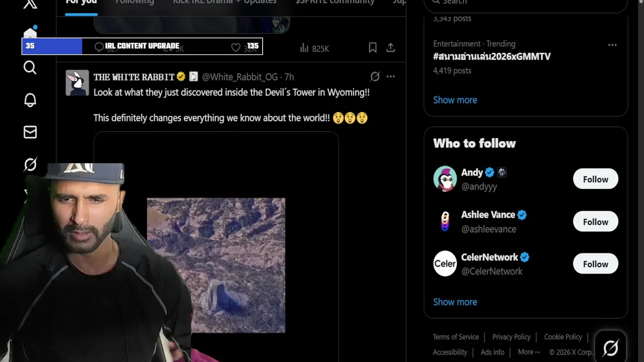This screenshot has height=362, width=644.
Task: Open the Notifications bell icon
Action: 30,100
